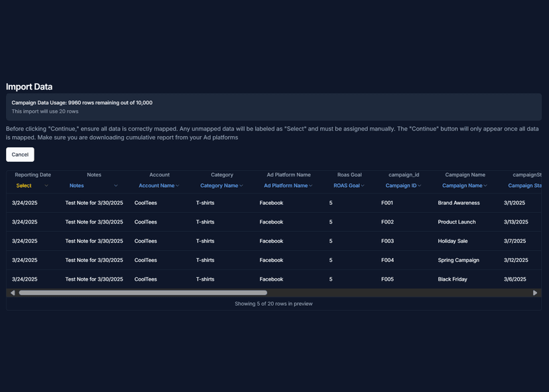Screen dimensions: 549x392
Task: Open the Account Name mapping dropdown
Action: [159, 186]
